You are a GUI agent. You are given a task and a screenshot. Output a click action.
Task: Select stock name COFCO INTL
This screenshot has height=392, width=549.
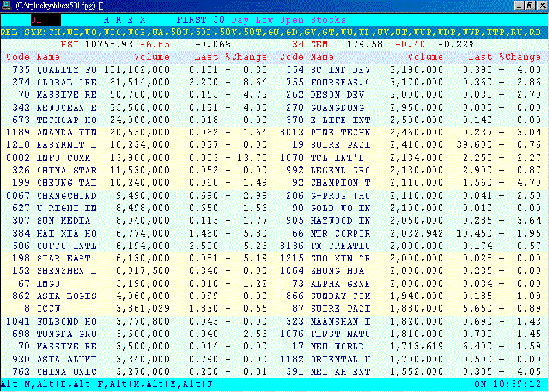(67, 246)
